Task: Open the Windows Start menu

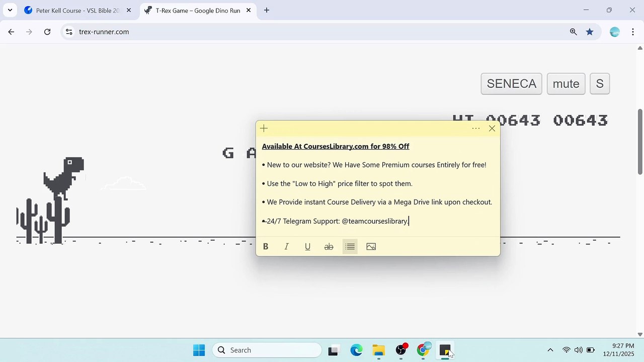Action: 199,350
